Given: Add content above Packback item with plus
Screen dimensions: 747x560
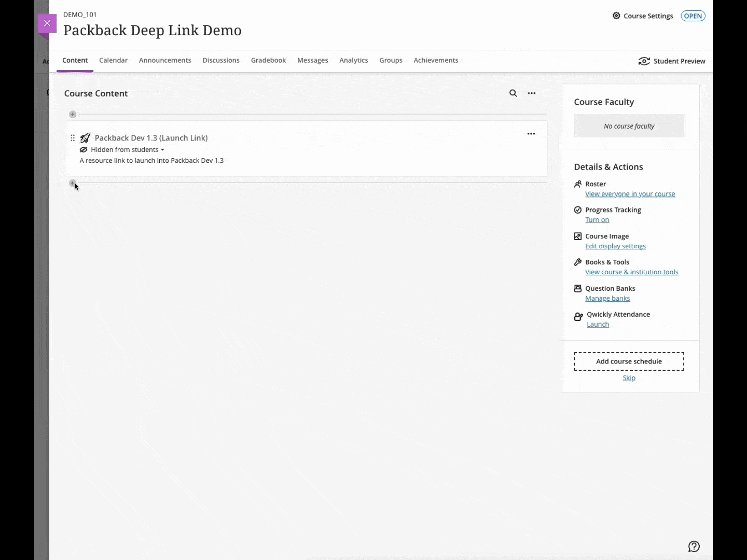Looking at the screenshot, I should pos(73,114).
